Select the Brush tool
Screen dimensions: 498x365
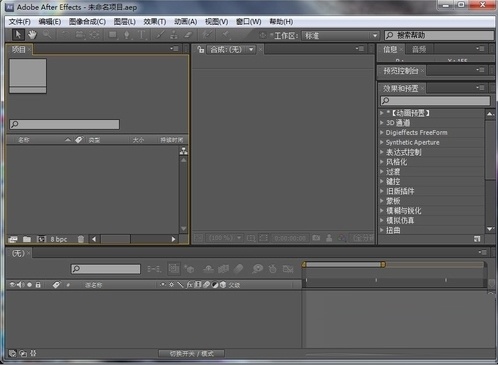[x=160, y=35]
